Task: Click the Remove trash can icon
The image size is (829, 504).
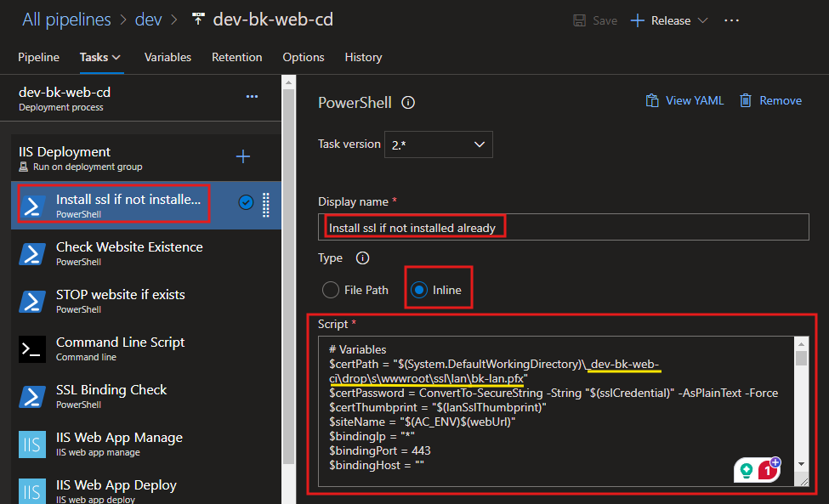Action: [746, 100]
